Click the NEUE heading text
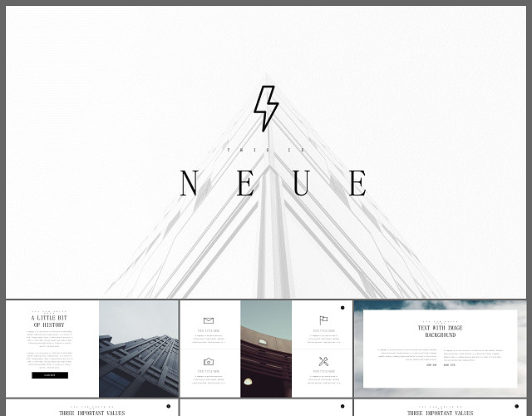Screen dimensions: 532x416 click(273, 183)
